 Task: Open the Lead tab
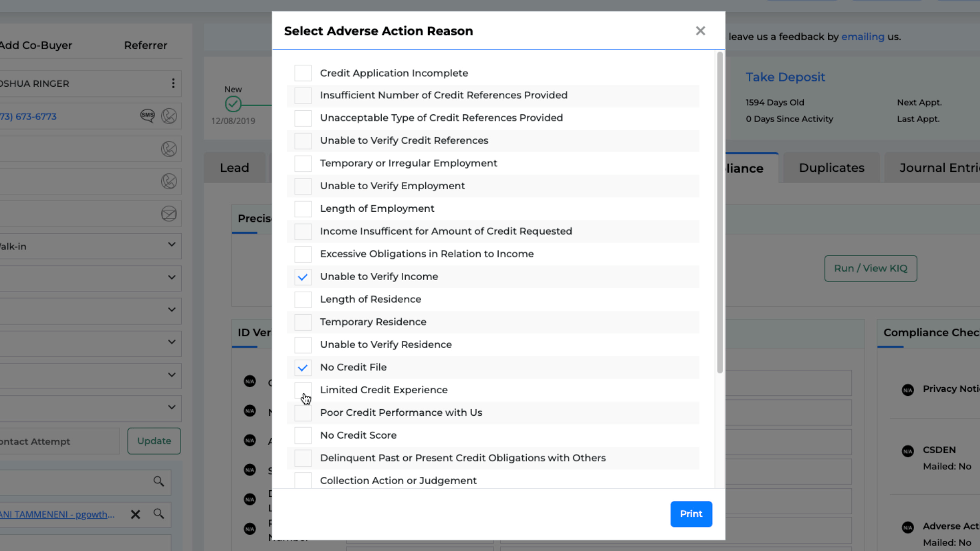(x=234, y=168)
